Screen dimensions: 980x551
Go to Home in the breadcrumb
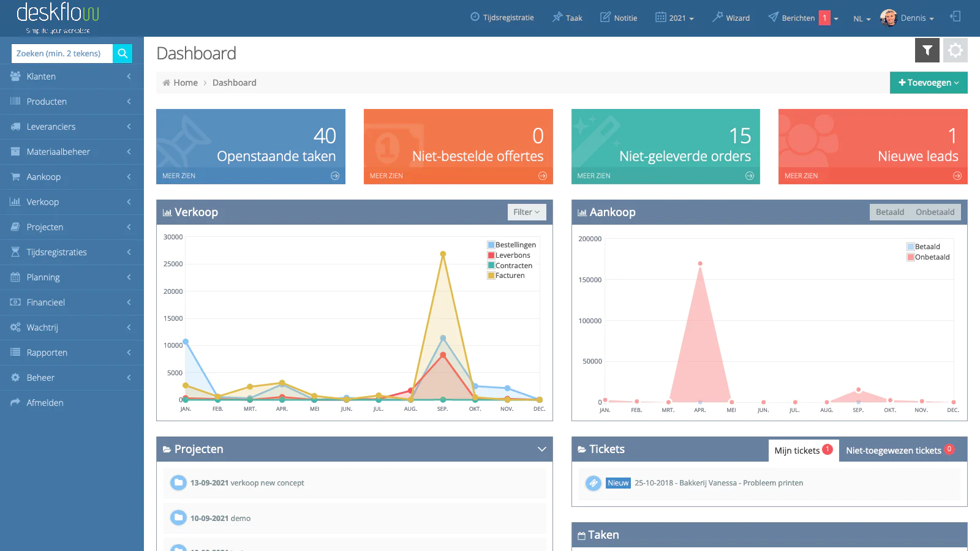[x=185, y=83]
